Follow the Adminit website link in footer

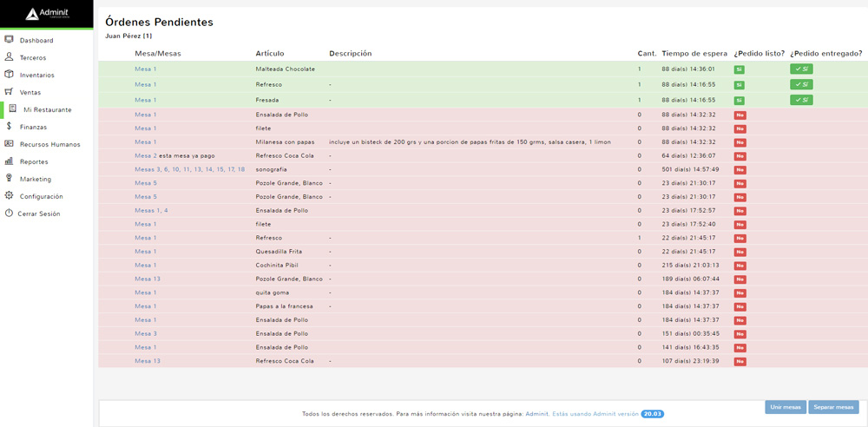(536, 414)
